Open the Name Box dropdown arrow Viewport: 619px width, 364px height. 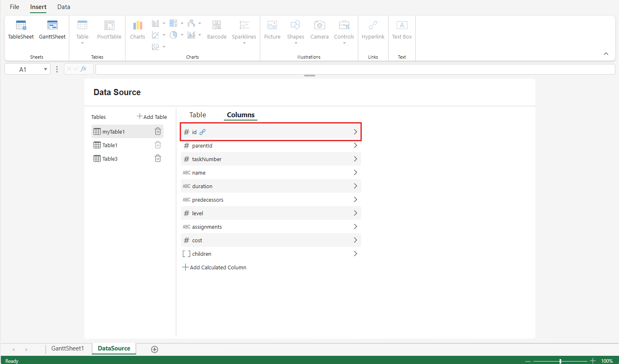(x=46, y=69)
